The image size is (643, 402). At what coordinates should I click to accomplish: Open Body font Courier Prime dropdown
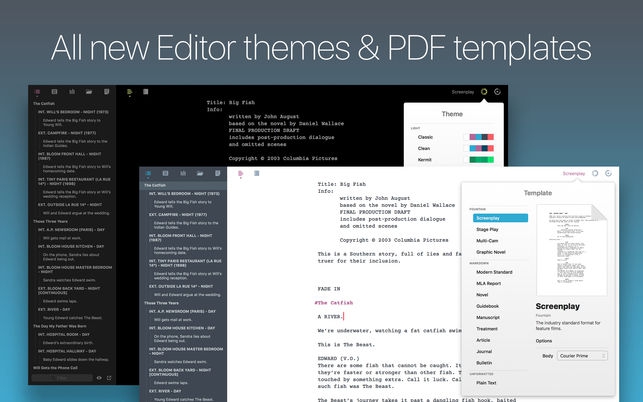pos(582,356)
